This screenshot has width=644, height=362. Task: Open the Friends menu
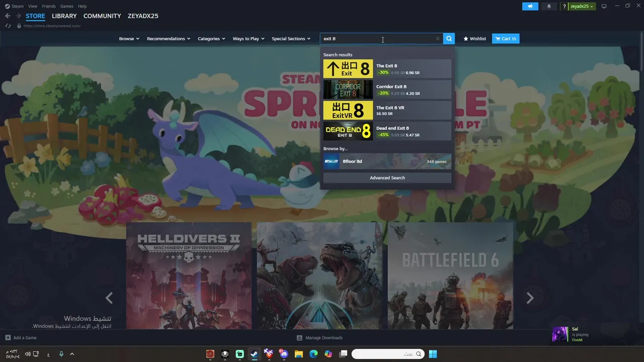(x=49, y=6)
